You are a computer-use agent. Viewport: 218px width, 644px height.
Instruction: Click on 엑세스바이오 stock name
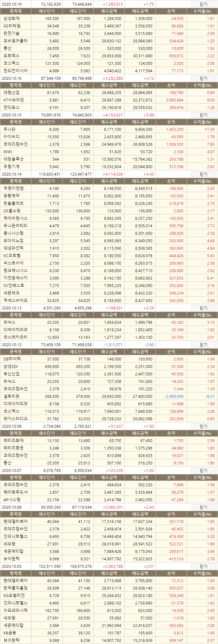coord(16,301)
